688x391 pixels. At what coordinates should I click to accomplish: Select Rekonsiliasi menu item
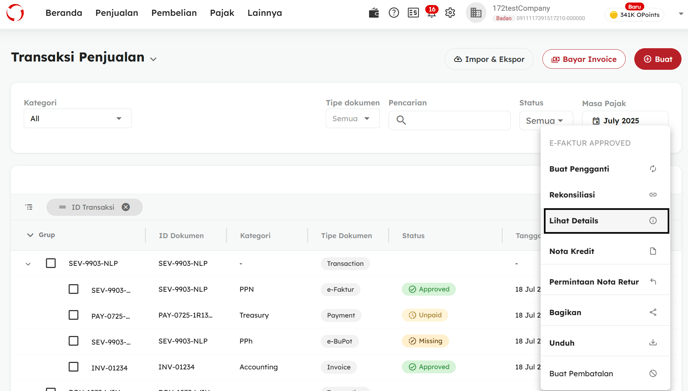pyautogui.click(x=605, y=195)
